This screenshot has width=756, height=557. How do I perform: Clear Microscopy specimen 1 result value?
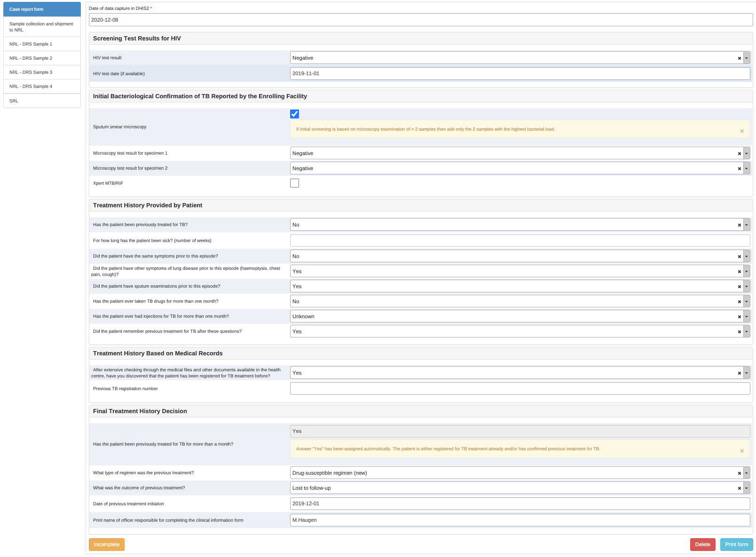739,154
